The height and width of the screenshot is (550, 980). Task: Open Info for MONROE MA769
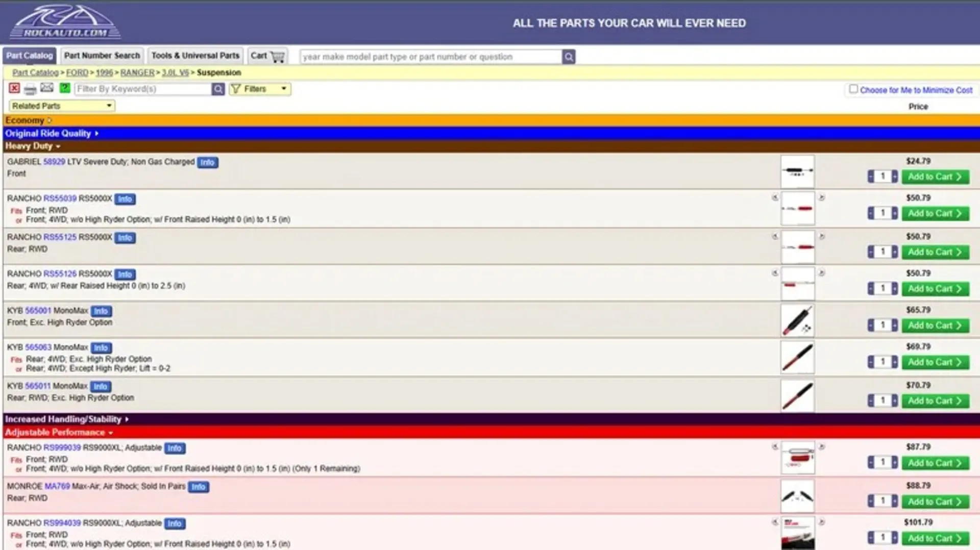point(199,487)
